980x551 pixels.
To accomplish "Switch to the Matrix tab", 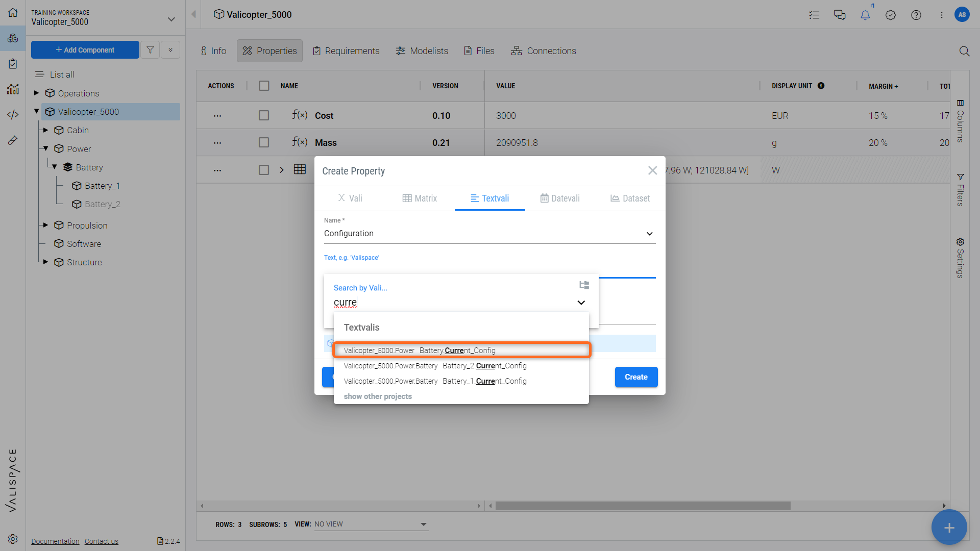I will 420,198.
